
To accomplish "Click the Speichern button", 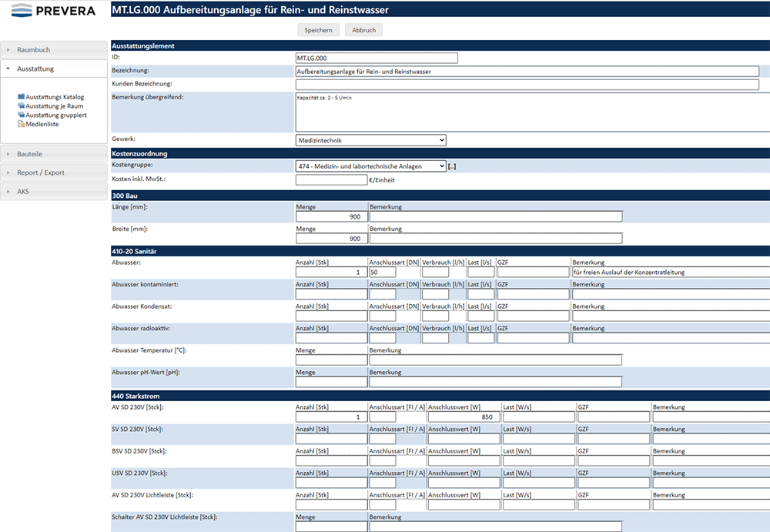I will point(318,30).
